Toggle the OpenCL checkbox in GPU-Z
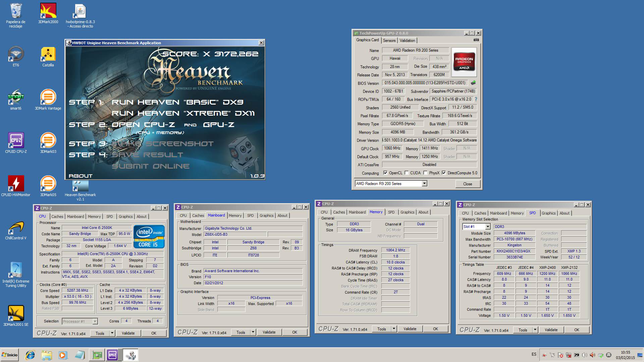The image size is (644, 362). pos(385,173)
